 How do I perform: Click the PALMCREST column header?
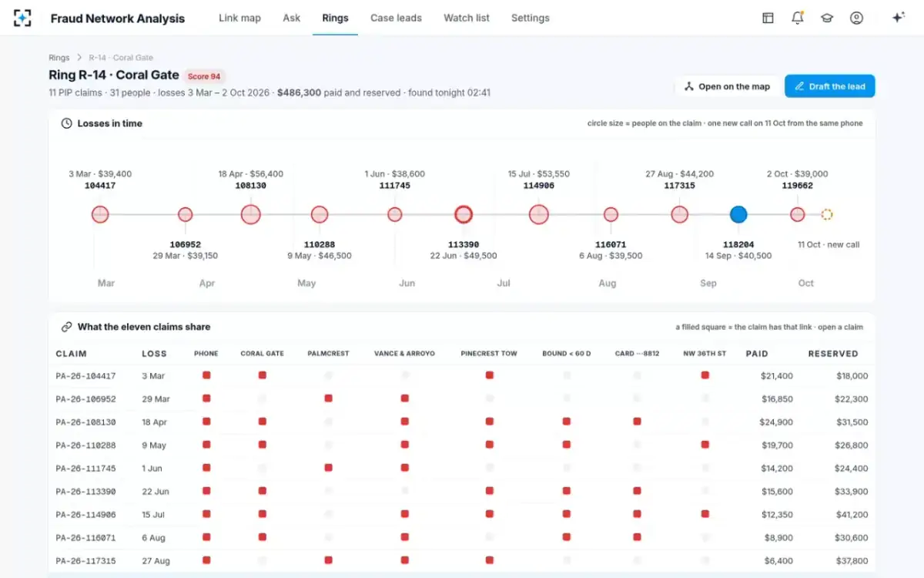(x=328, y=354)
